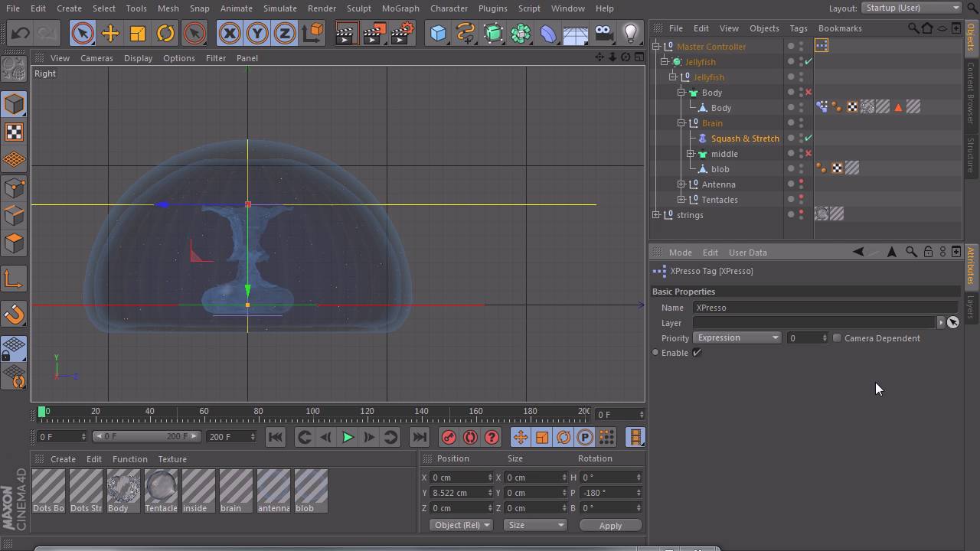Viewport: 980px width, 551px height.
Task: Toggle Y axis lock
Action: 257,33
